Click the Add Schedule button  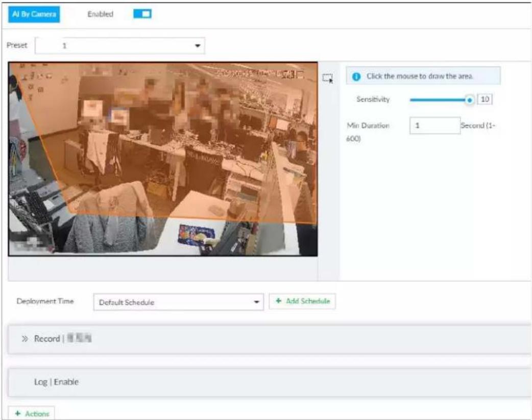[302, 301]
